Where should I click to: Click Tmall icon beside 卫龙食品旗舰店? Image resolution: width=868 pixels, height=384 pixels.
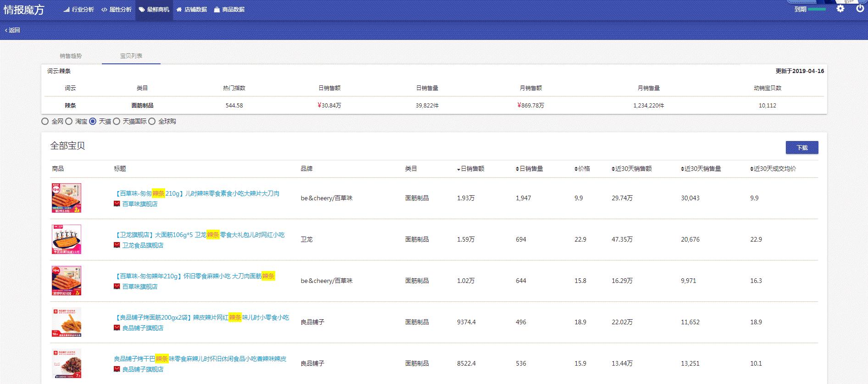(117, 245)
